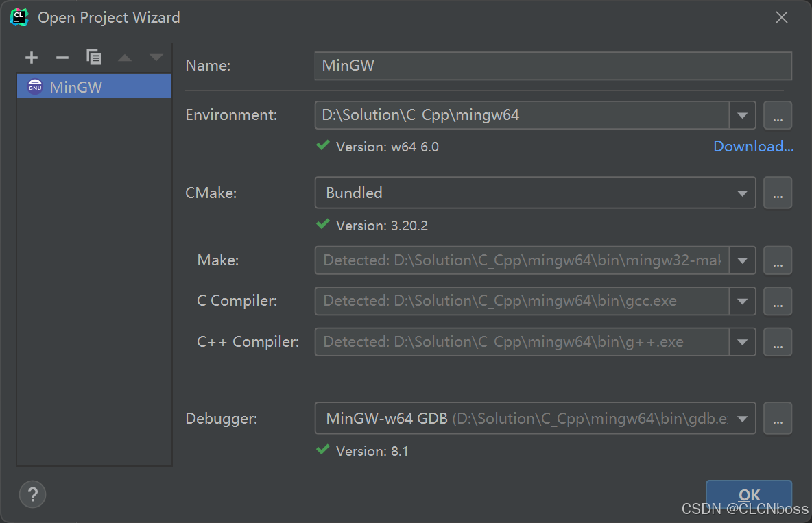Browse for the C Compiler executable
812x523 pixels.
(x=778, y=302)
